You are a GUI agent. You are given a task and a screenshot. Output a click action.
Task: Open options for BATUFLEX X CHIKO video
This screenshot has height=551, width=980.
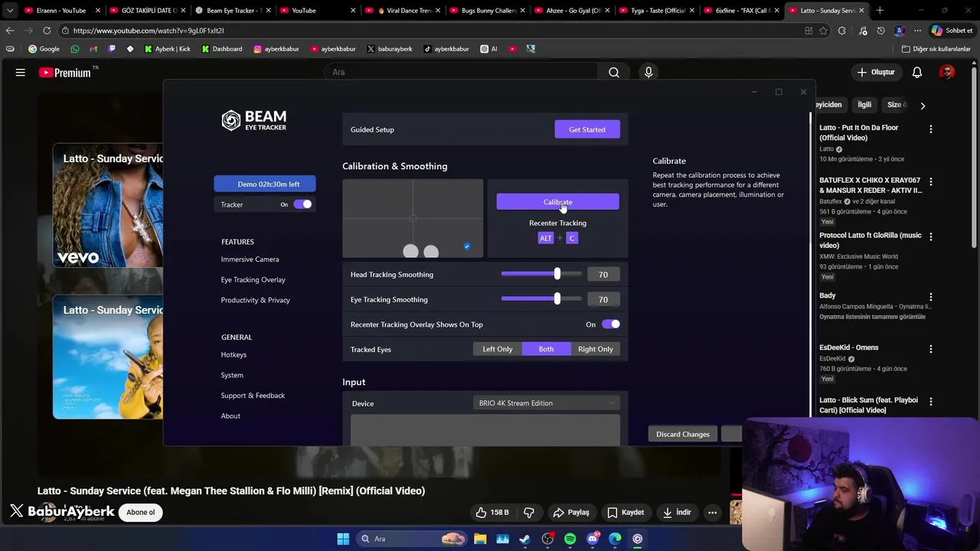(x=931, y=182)
